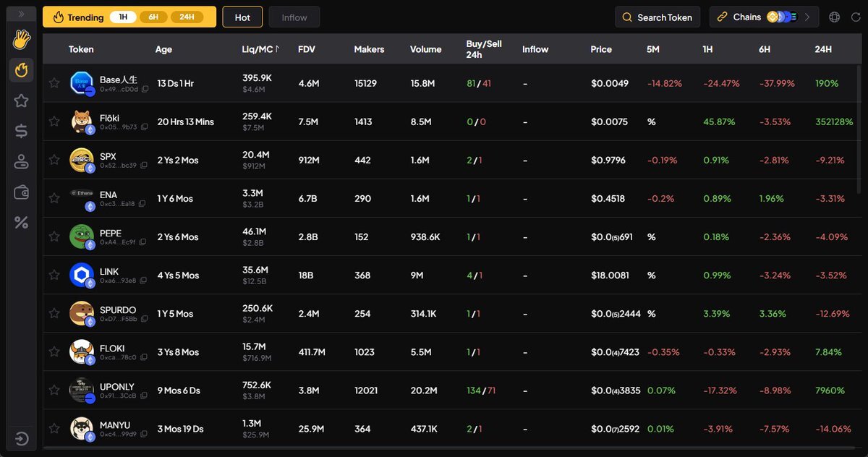Sort by the Liq/MC column header
Image resolution: width=868 pixels, height=457 pixels.
point(260,49)
